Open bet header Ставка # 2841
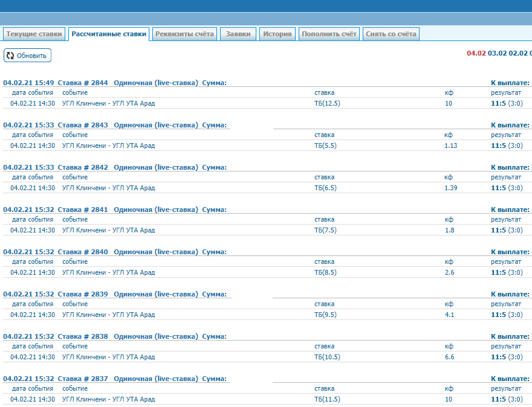The image size is (532, 407). click(x=83, y=210)
